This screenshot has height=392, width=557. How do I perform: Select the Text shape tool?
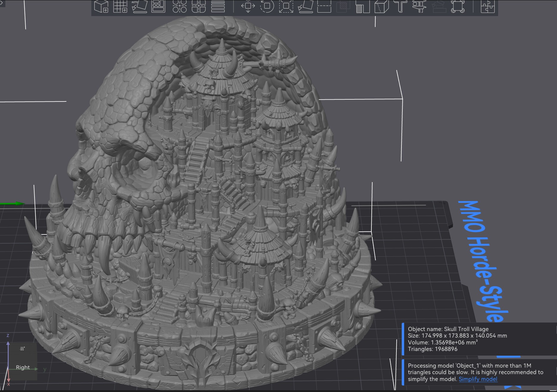(401, 7)
